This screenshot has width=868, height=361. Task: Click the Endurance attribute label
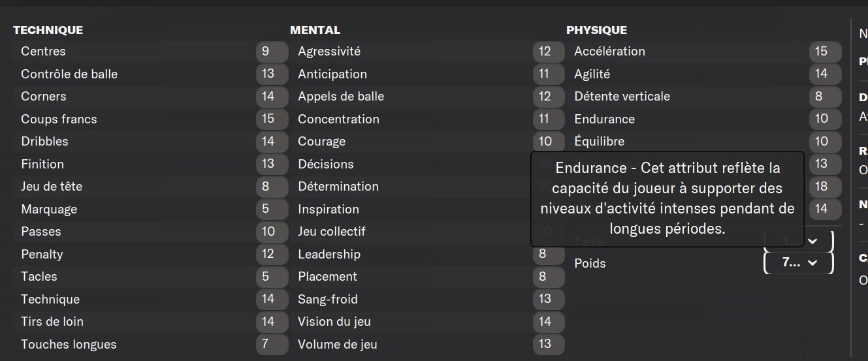(x=604, y=119)
